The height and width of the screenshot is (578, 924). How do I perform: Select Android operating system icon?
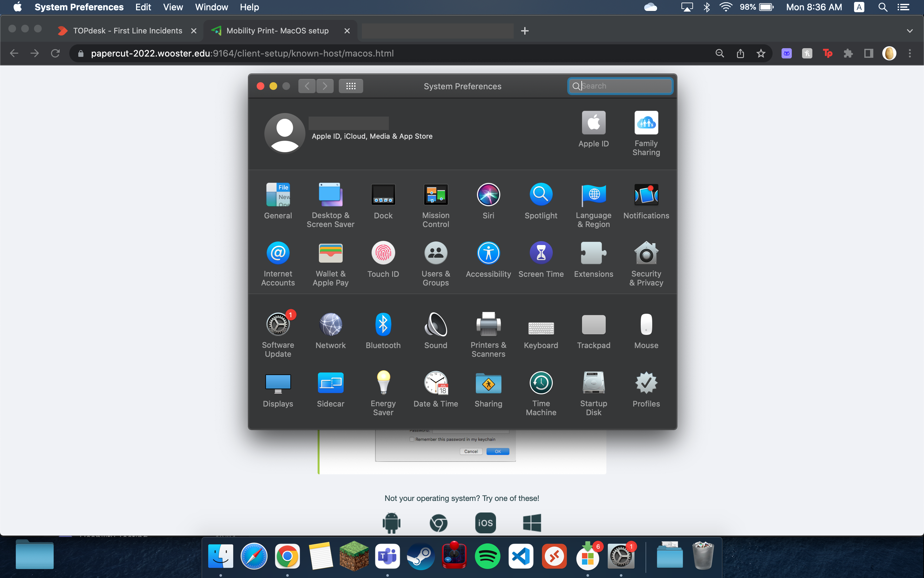point(391,522)
